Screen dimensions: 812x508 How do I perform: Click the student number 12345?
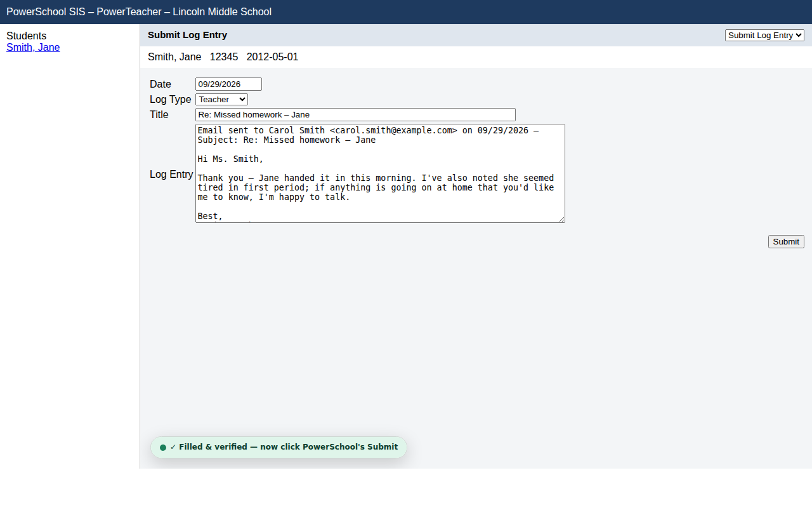tap(224, 57)
